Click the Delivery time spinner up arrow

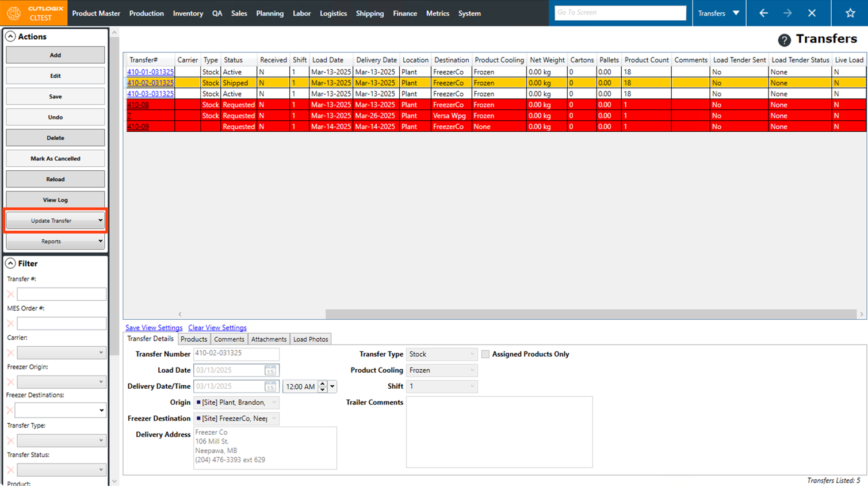pyautogui.click(x=323, y=384)
